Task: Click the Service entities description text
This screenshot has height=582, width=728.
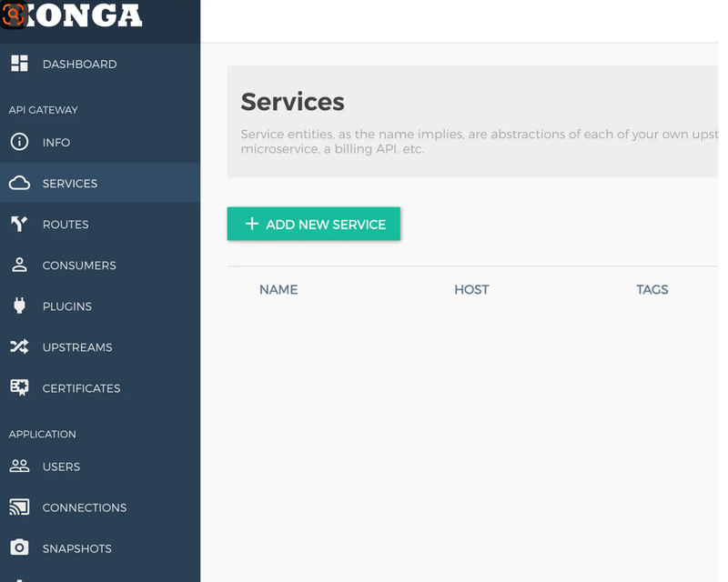Action: pyautogui.click(x=480, y=141)
